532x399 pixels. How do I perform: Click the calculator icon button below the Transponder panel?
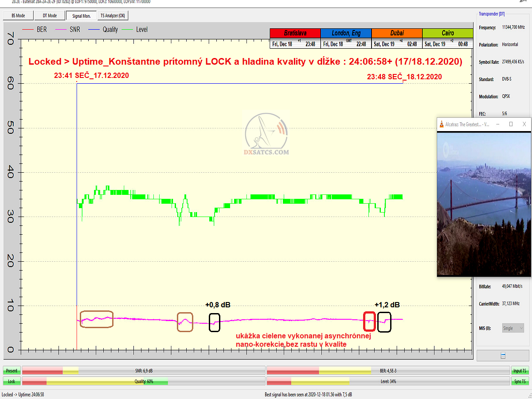coord(503,356)
